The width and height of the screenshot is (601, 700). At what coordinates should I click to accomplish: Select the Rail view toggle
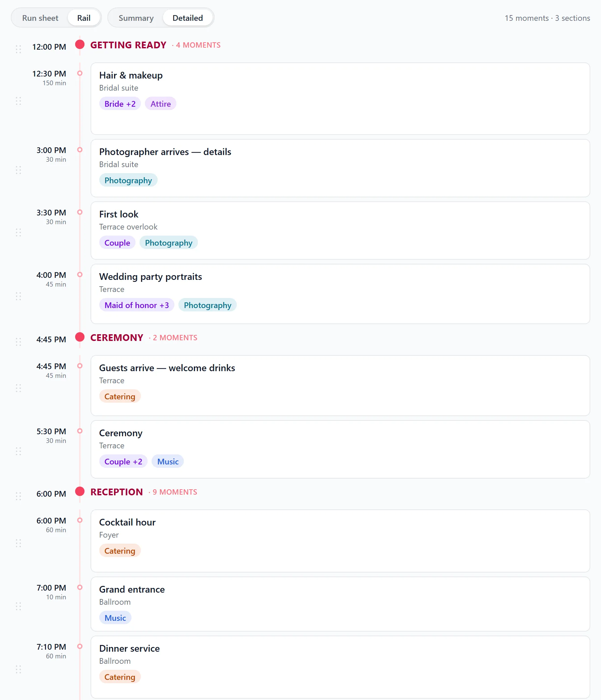pos(84,18)
